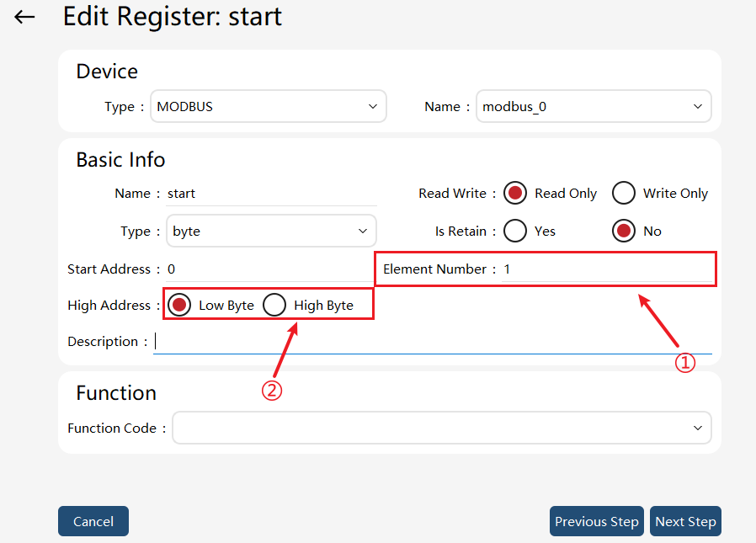Screen dimensions: 756x543
Task: Click the chevron of the modbus_0 combo
Action: coord(698,107)
